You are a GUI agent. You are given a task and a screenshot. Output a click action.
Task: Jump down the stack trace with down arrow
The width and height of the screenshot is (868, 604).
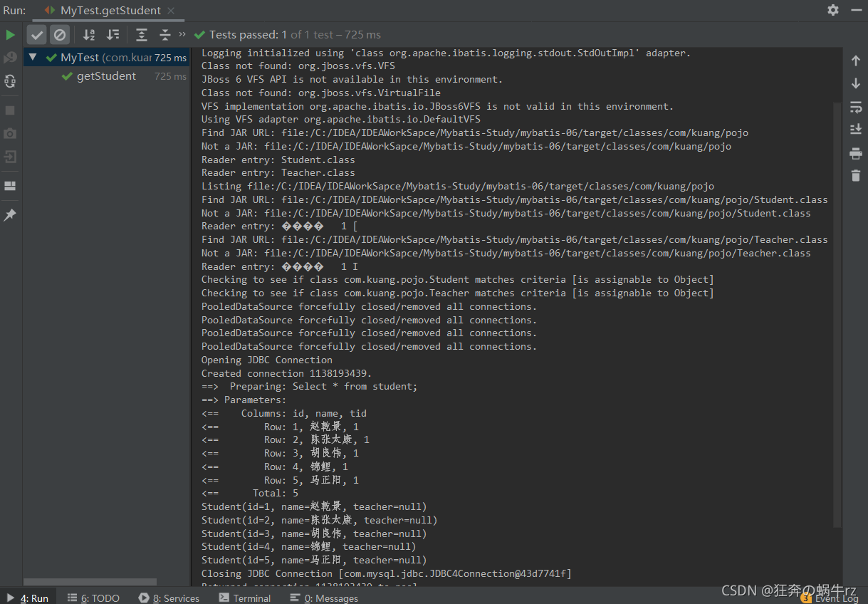tap(856, 83)
